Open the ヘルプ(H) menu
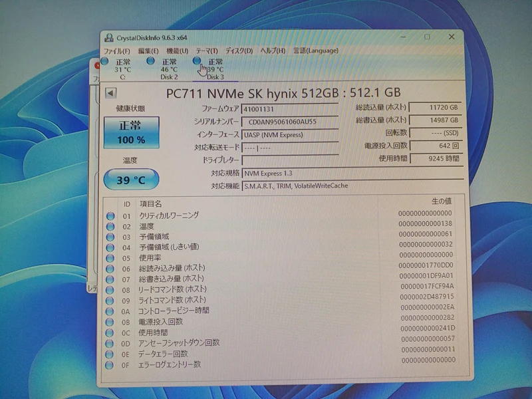Image resolution: width=532 pixels, height=399 pixels. [x=273, y=51]
